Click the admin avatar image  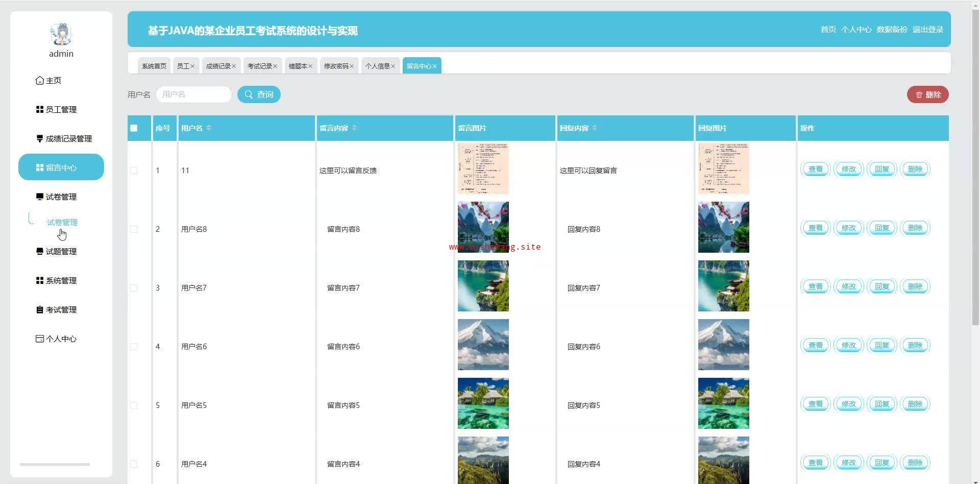coord(61,34)
